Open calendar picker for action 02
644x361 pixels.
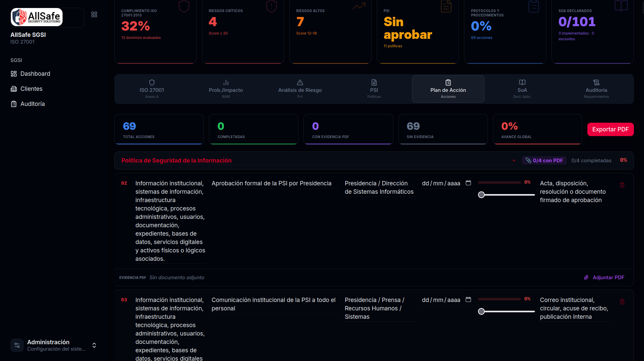coord(468,183)
